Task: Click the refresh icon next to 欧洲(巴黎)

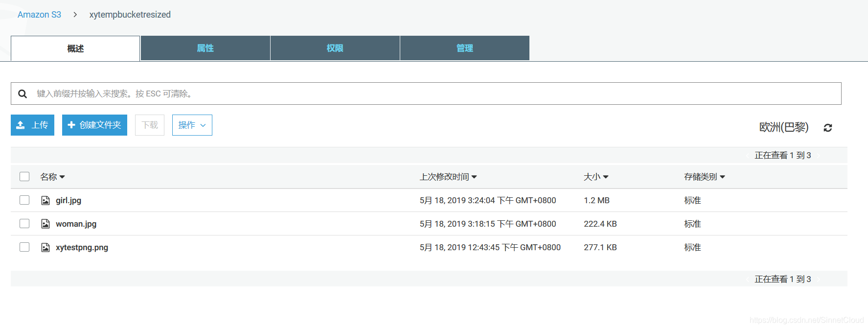Action: pos(828,128)
